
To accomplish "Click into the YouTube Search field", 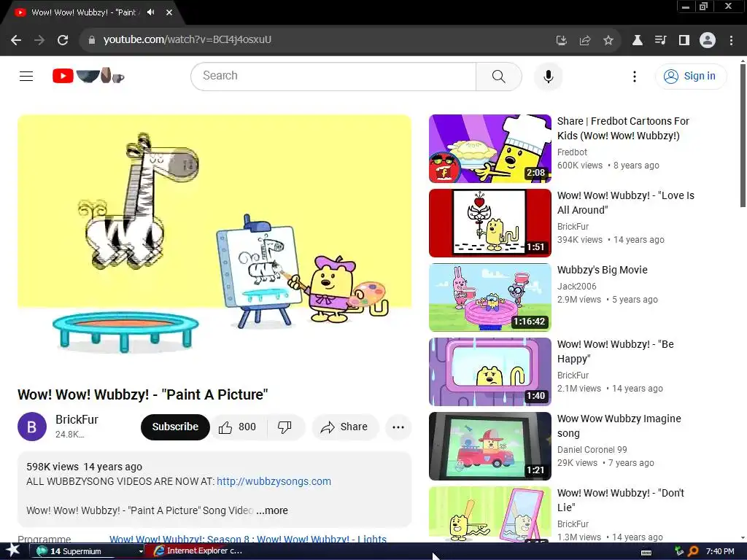I will coord(333,76).
